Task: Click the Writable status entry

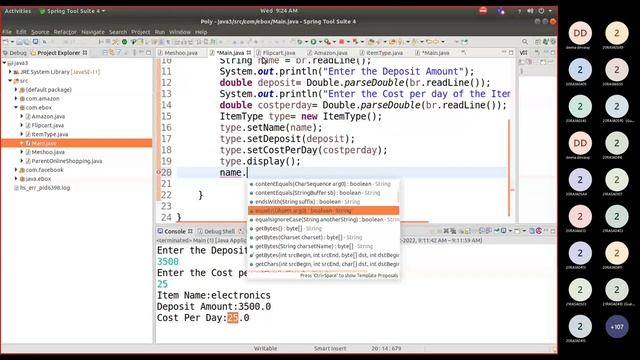Action: (x=265, y=349)
